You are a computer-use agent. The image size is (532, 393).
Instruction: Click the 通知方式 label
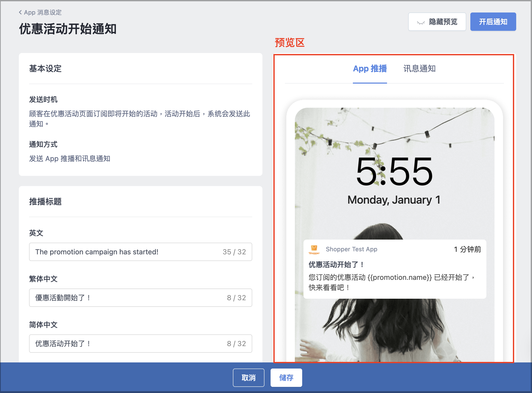43,144
